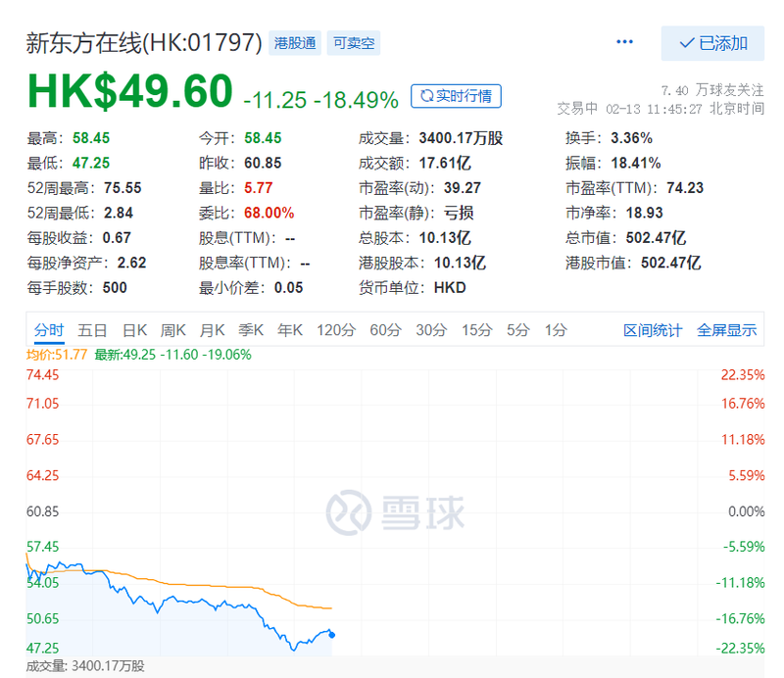Click the 成交额 value 17.61亿
This screenshot has height=678, width=784.
[445, 163]
